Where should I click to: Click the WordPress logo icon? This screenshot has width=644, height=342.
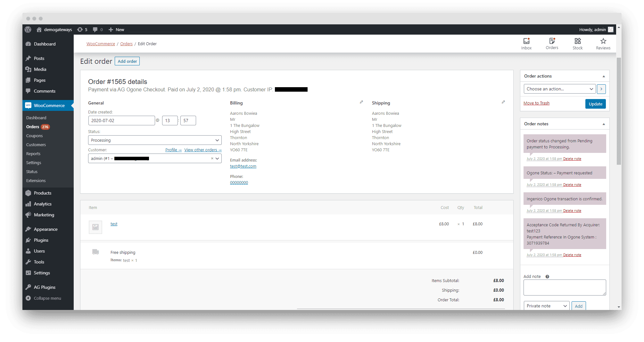[28, 29]
